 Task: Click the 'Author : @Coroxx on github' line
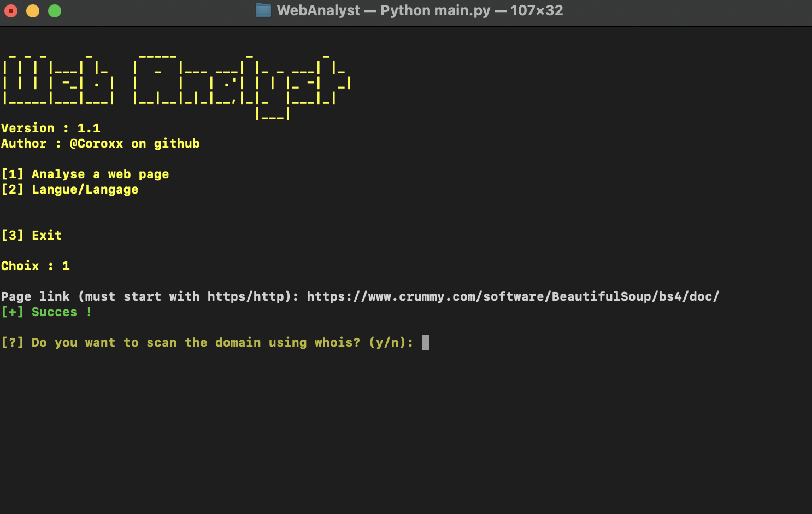[101, 144]
